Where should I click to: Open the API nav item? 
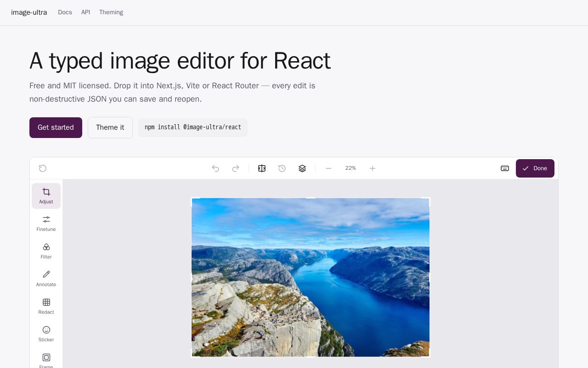85,12
